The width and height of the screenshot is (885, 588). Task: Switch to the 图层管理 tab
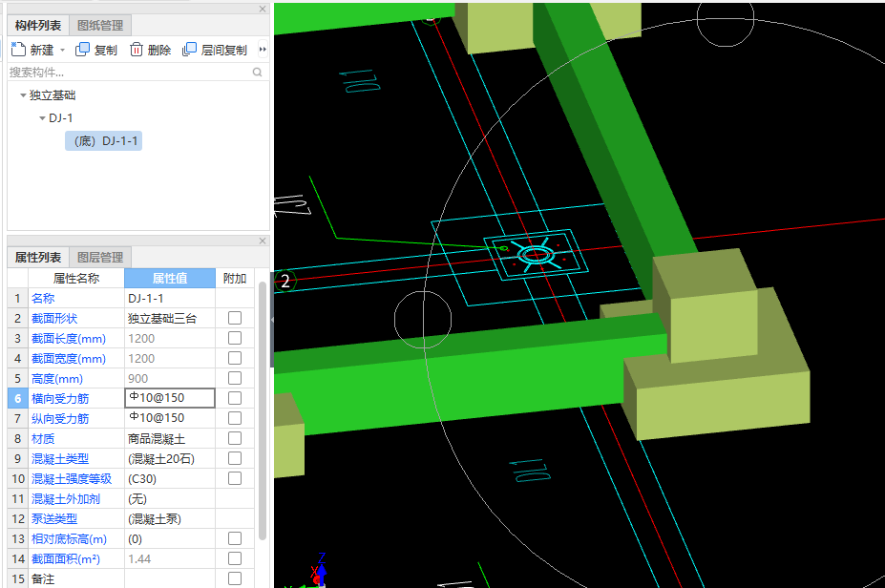coord(100,258)
